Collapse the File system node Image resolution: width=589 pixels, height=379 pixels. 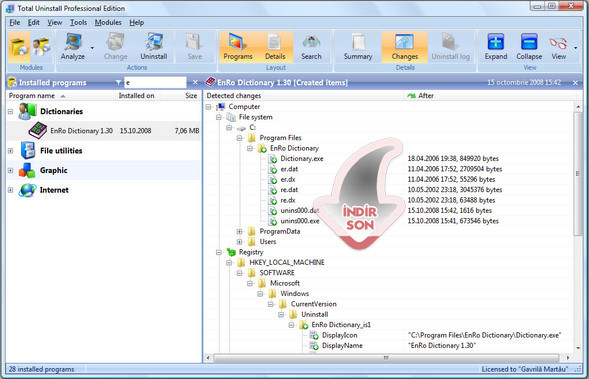point(219,117)
